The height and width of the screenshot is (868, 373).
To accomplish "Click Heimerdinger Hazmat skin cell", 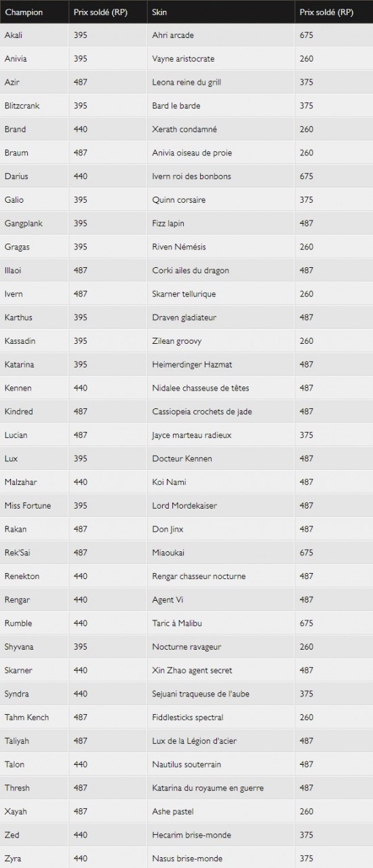I will tap(221, 364).
